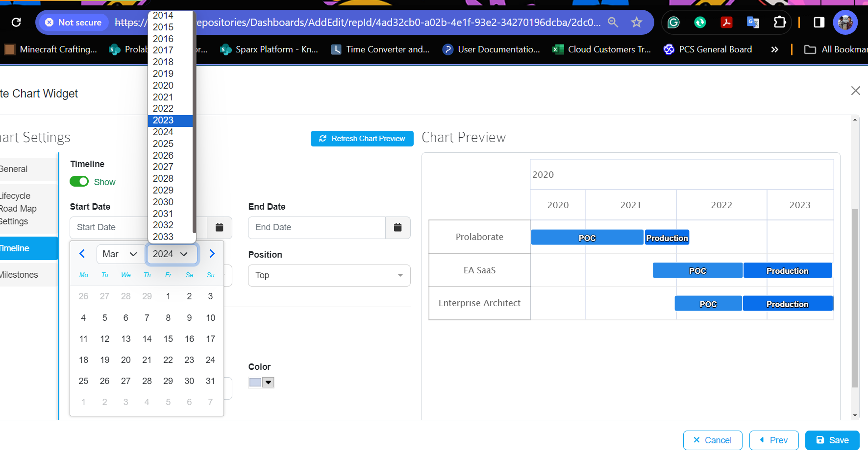Toggle the Timeline Show switch
Screen dimensions: 868x458
tap(79, 182)
